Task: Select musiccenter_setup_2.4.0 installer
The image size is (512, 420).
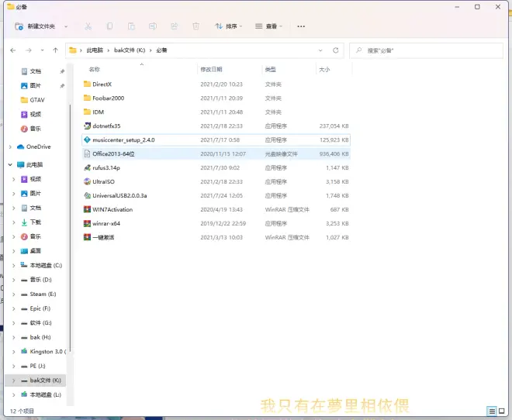Action: tap(216, 140)
